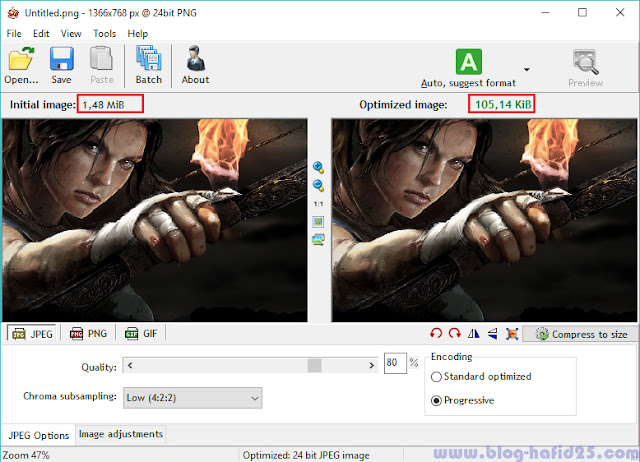Click the Preview toolbar button
Viewport: 640px width, 462px height.
(586, 68)
